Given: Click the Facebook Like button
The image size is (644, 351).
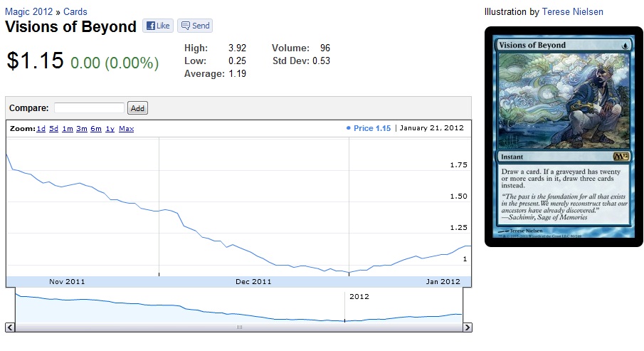Looking at the screenshot, I should [158, 26].
